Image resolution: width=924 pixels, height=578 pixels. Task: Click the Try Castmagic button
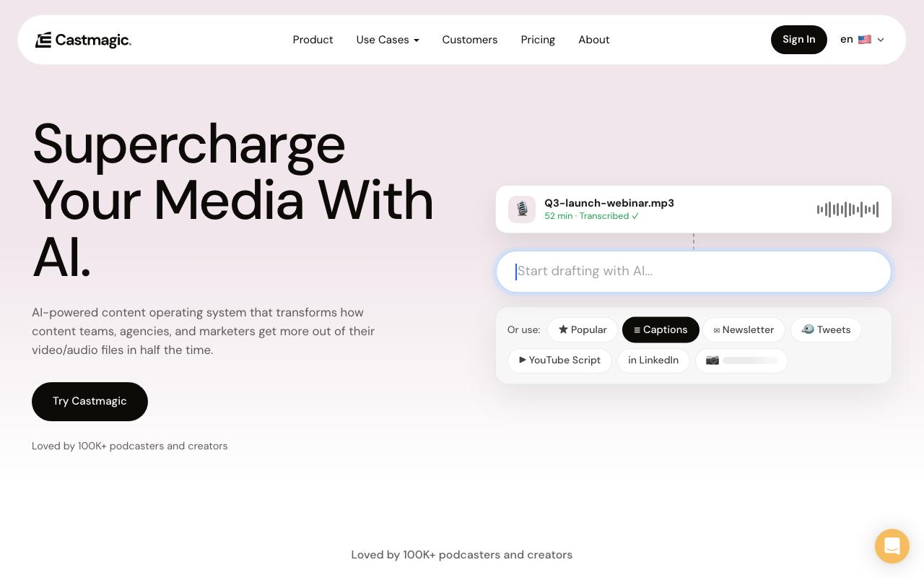(90, 402)
